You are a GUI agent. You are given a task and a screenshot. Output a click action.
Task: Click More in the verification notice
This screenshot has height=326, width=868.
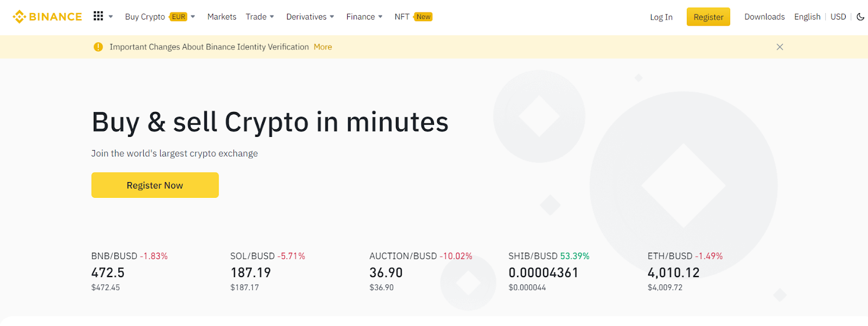point(323,47)
